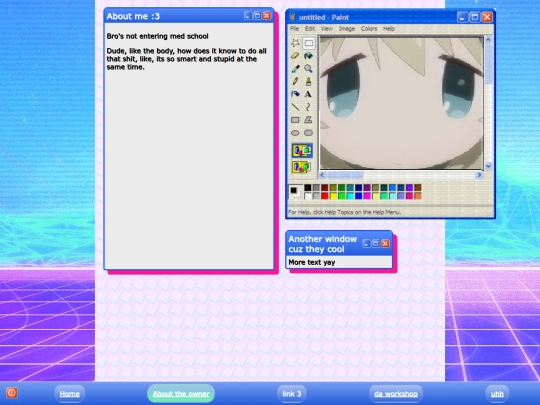The height and width of the screenshot is (405, 540).
Task: Select the straight Line tool
Action: click(295, 107)
